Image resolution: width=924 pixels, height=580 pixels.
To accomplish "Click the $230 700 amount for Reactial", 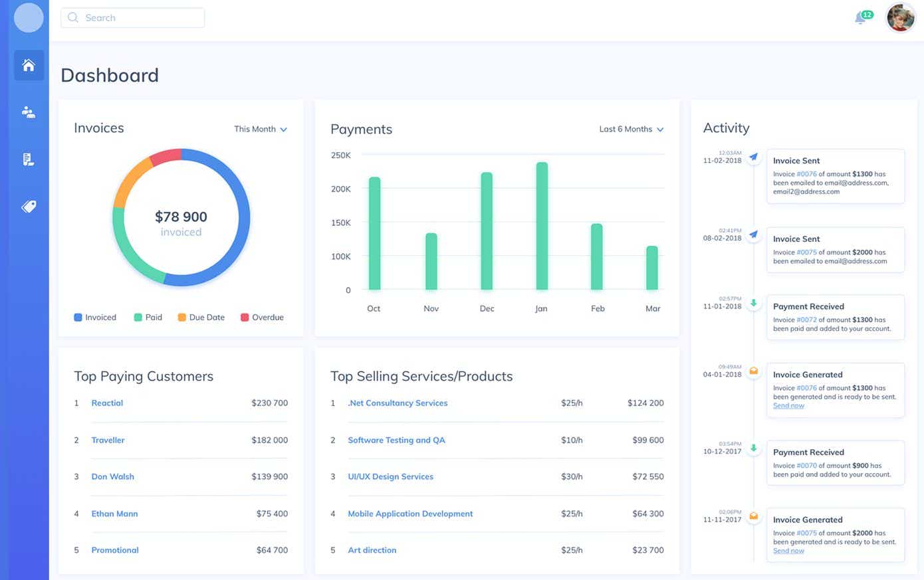I will click(x=269, y=403).
